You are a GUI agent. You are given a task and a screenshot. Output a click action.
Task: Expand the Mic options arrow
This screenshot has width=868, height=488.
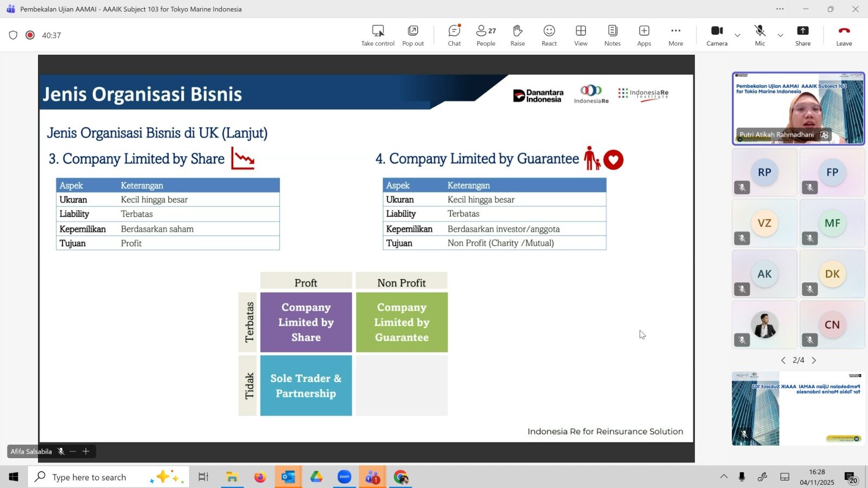(780, 35)
